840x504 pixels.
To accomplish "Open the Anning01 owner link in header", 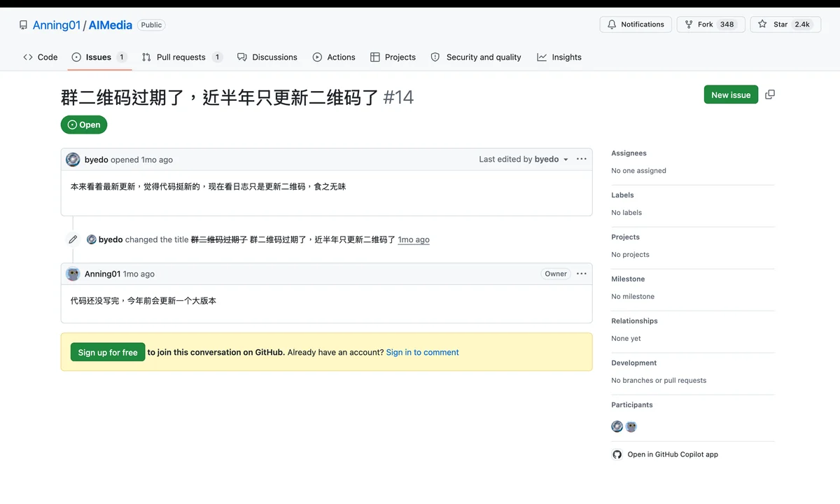I will [x=57, y=24].
